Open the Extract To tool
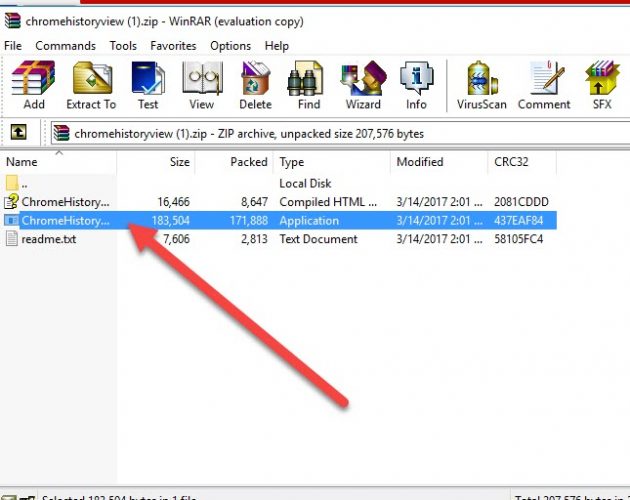 pos(91,85)
